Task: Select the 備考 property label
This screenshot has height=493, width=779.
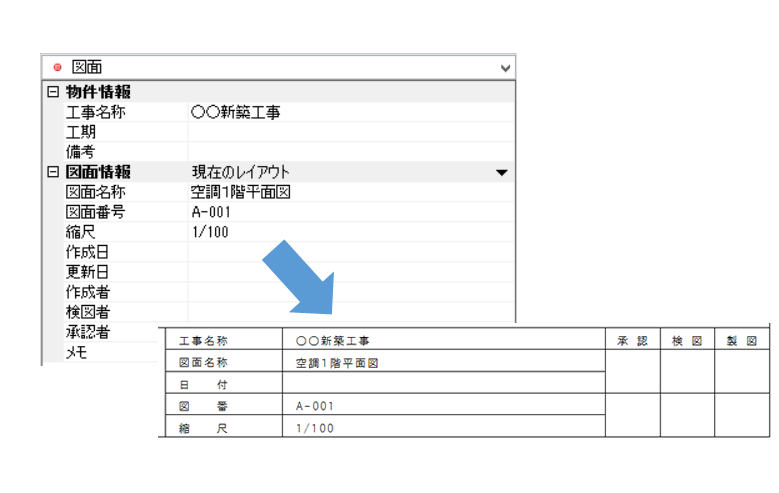Action: (x=80, y=152)
